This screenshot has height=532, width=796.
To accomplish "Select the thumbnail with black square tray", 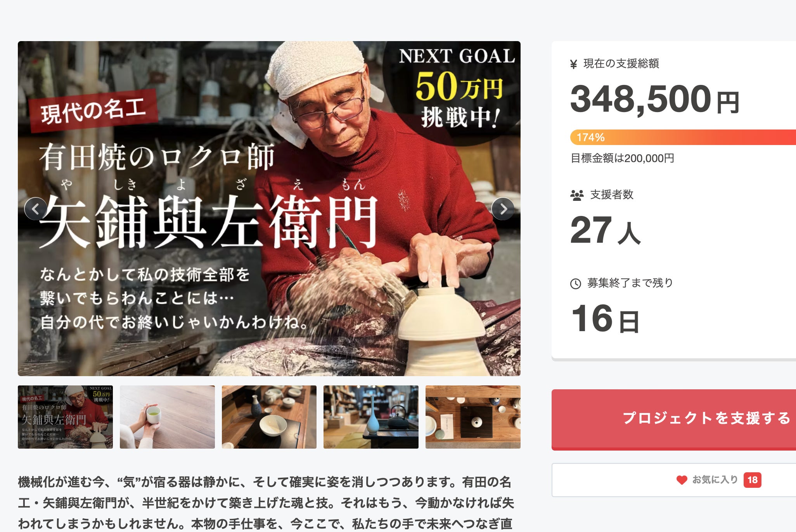I will point(473,417).
